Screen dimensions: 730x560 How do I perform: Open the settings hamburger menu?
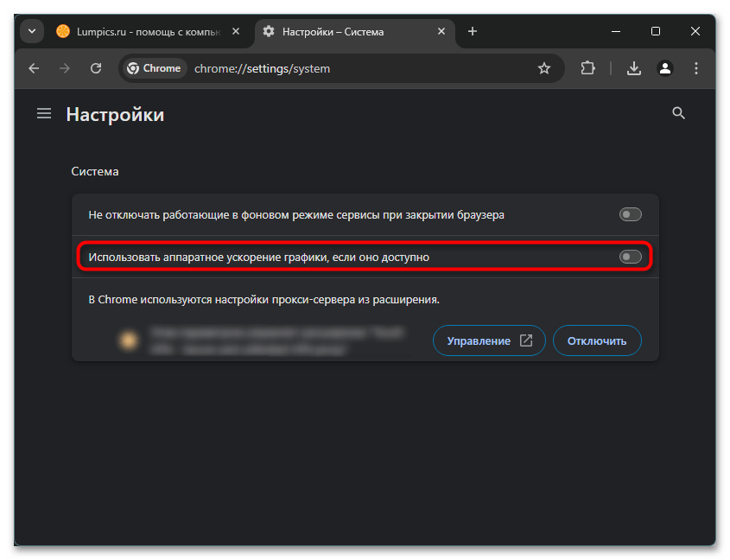coord(44,113)
